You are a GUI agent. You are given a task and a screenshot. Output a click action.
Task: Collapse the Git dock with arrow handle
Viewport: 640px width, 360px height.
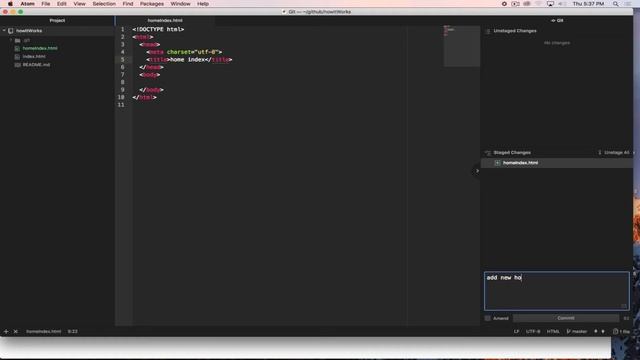[x=477, y=171]
